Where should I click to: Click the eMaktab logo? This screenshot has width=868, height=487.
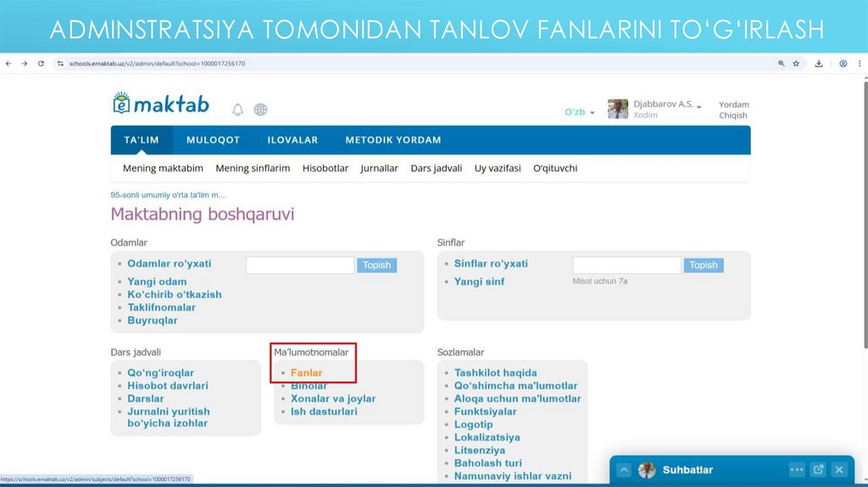pyautogui.click(x=160, y=104)
